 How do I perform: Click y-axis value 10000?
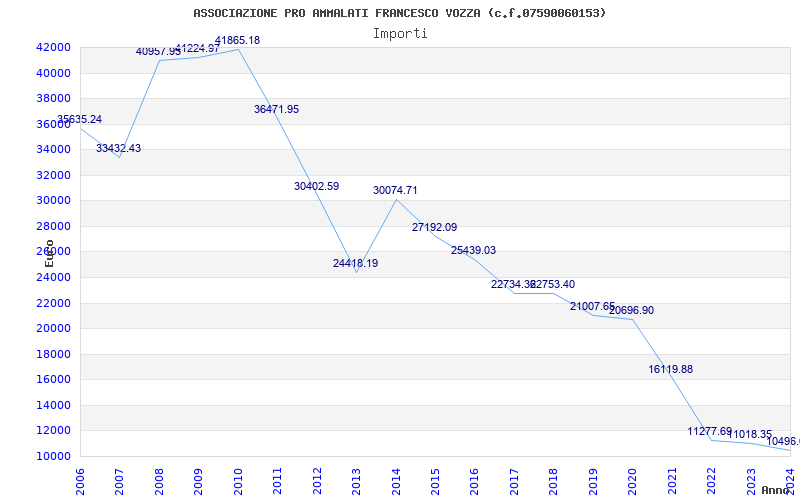coord(53,456)
